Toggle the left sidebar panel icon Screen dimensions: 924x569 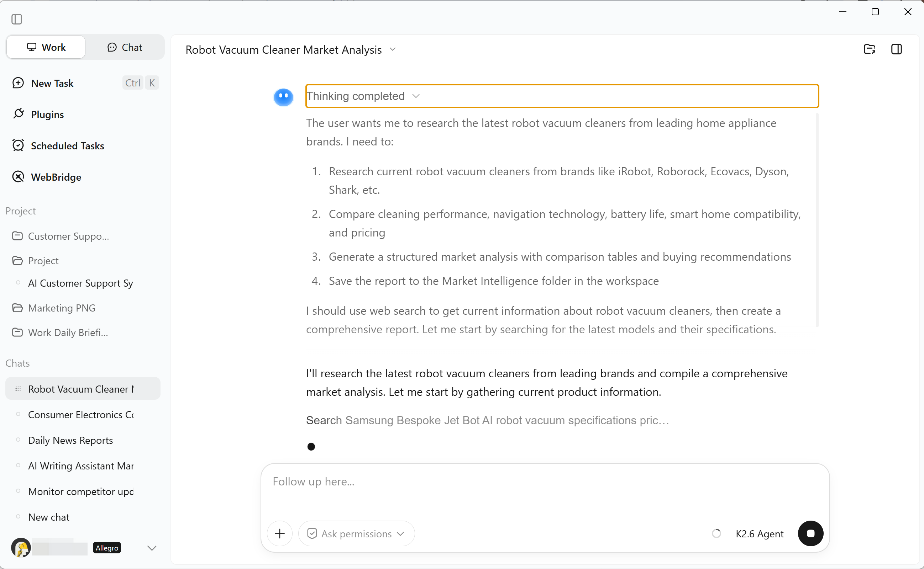17,19
